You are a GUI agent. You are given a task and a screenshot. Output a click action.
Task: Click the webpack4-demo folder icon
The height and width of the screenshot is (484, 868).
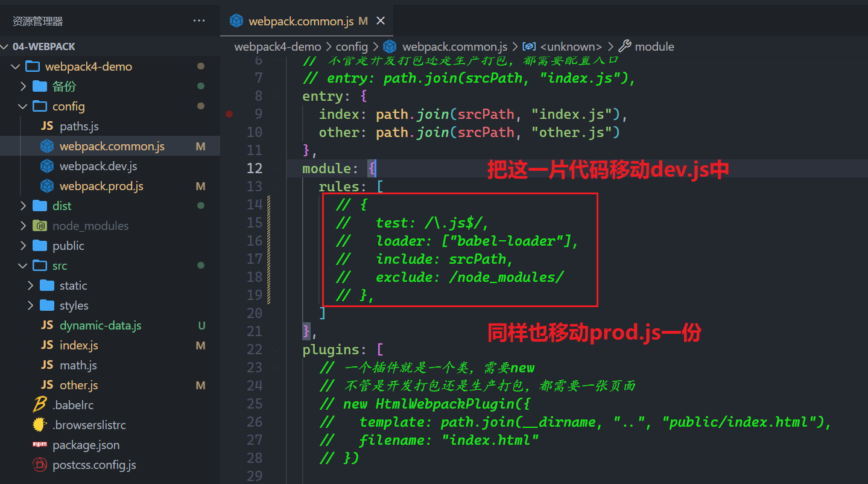point(33,66)
